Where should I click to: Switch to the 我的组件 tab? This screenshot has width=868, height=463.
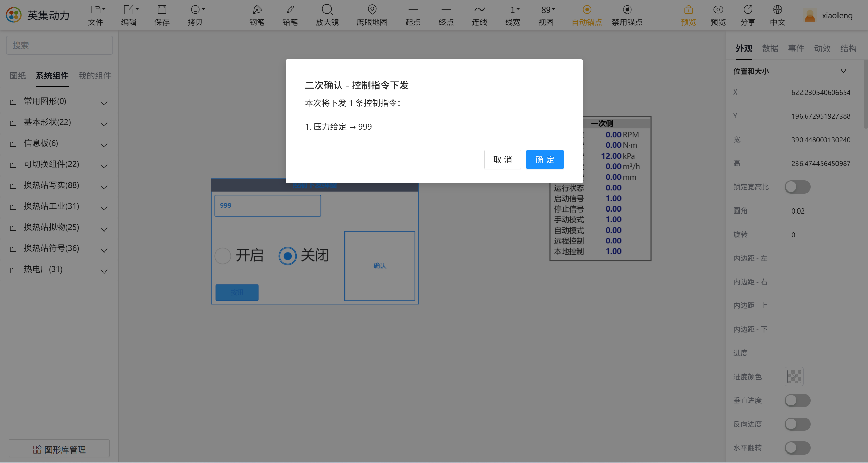pyautogui.click(x=95, y=76)
